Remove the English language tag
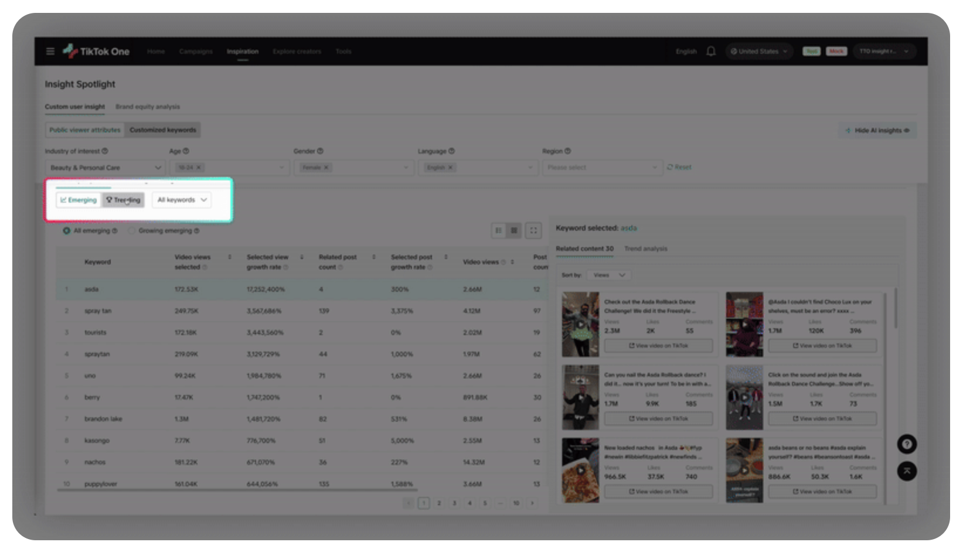 450,168
